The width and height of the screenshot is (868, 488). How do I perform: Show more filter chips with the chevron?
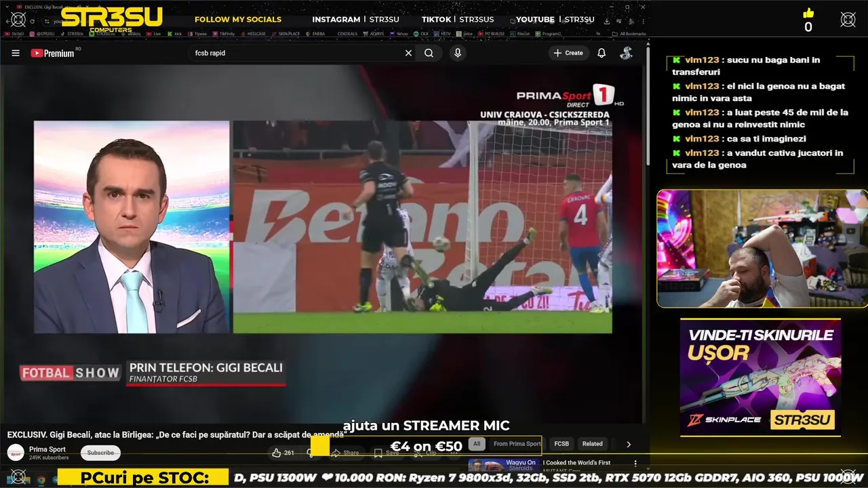click(x=629, y=444)
